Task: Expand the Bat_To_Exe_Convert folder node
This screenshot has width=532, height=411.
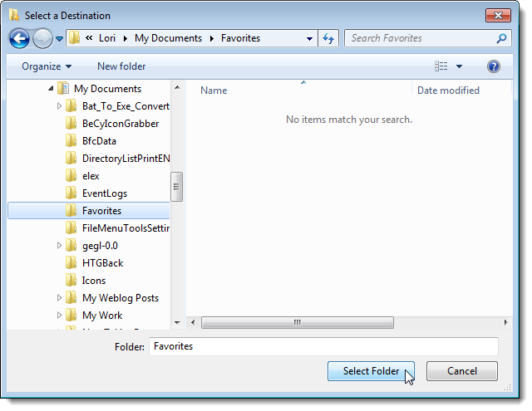Action: (x=59, y=106)
